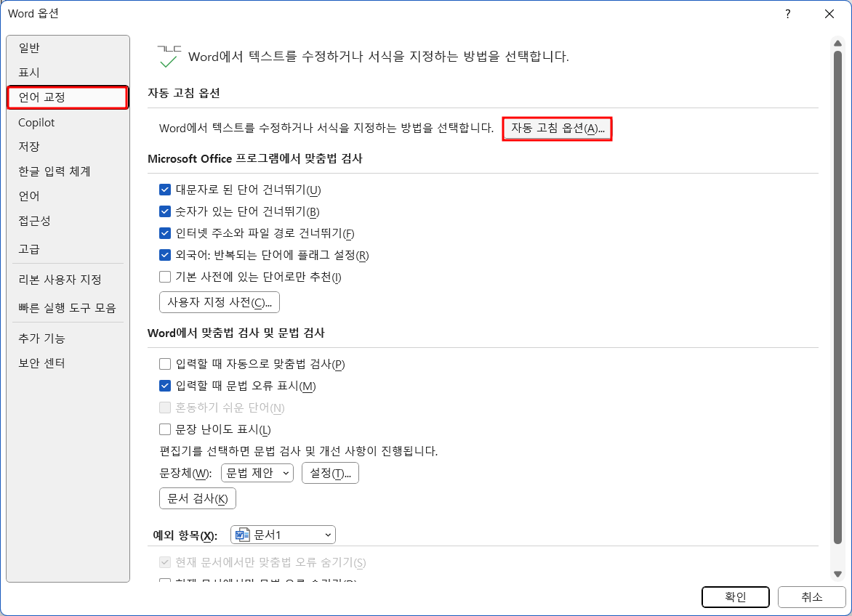Open the 저장 category
Viewport: 852px width, 616px height.
tap(68, 147)
